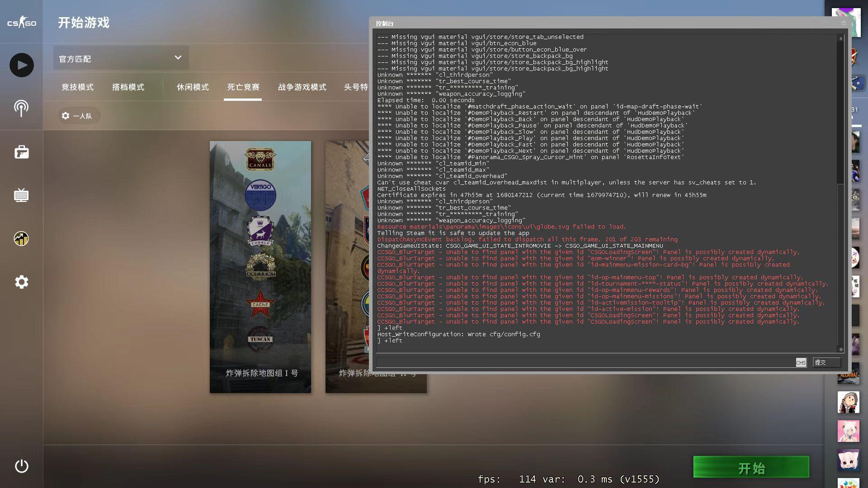Click console line 'Telling Steam it is safe to update the app'
This screenshot has height=488, width=868.
tap(453, 233)
